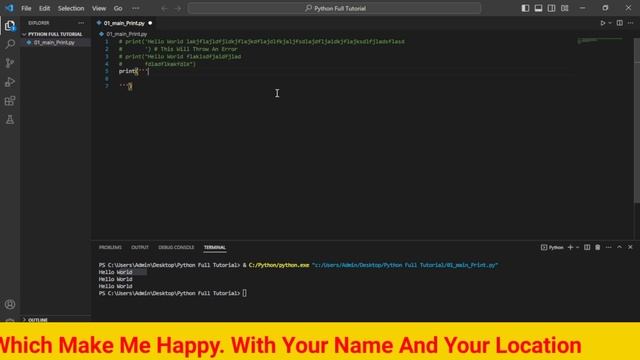640x360 pixels.
Task: Open editor More Actions ellipsis
Action: click(631, 23)
